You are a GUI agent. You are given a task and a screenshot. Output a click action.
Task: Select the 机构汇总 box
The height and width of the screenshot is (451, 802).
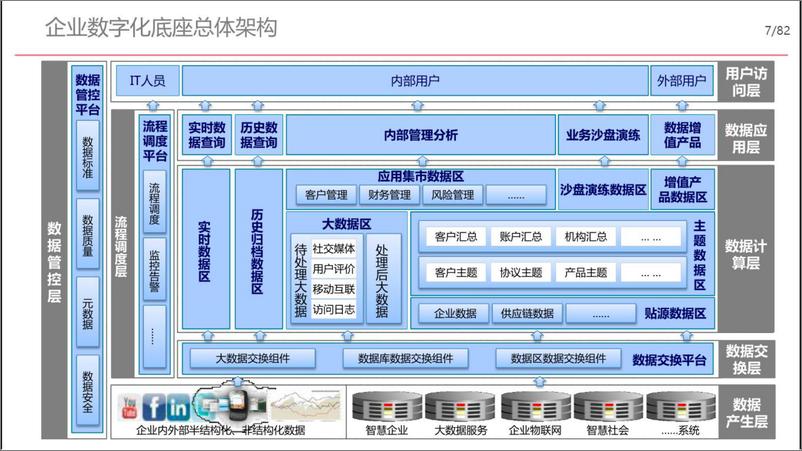coord(586,237)
